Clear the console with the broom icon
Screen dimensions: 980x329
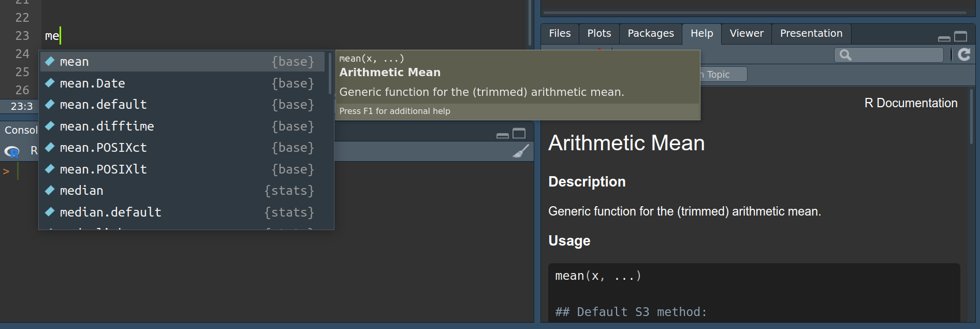coord(521,151)
